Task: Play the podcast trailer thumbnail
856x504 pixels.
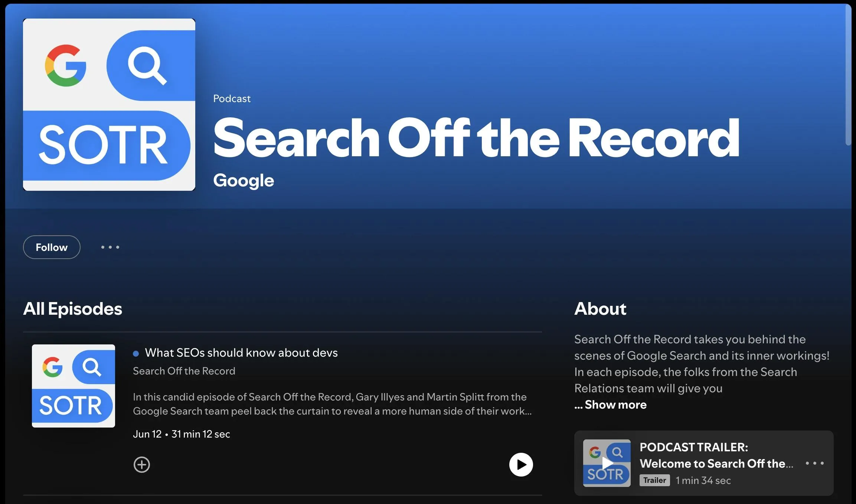Action: click(x=607, y=463)
